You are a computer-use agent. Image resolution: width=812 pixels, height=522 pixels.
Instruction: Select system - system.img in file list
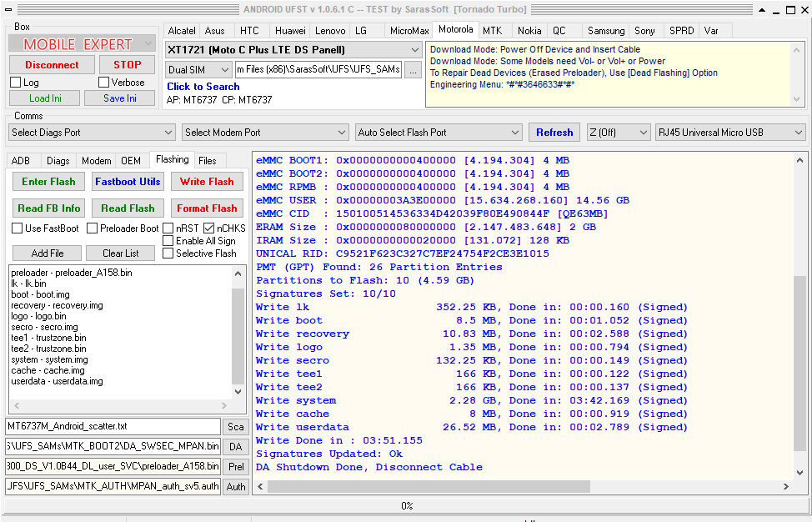[50, 359]
